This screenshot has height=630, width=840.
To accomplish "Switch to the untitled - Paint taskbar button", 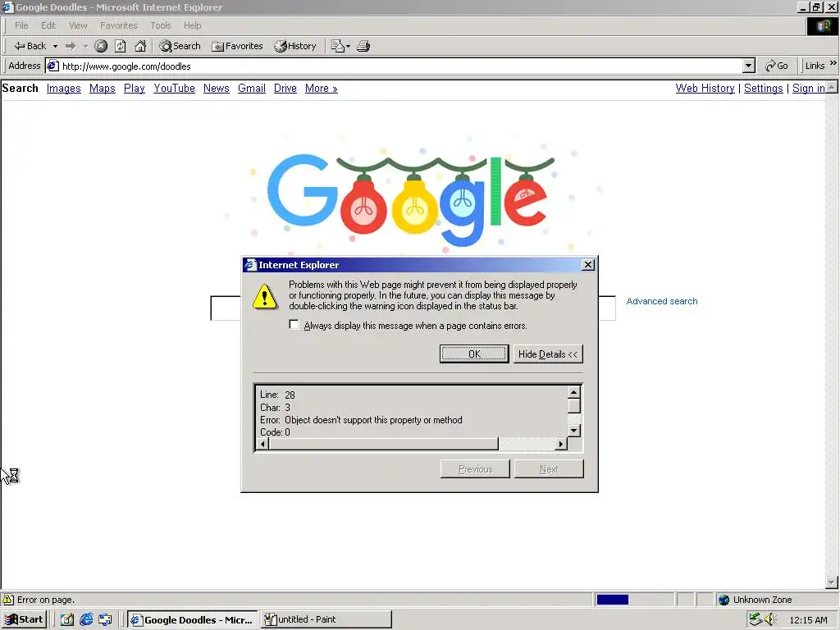I will click(326, 619).
